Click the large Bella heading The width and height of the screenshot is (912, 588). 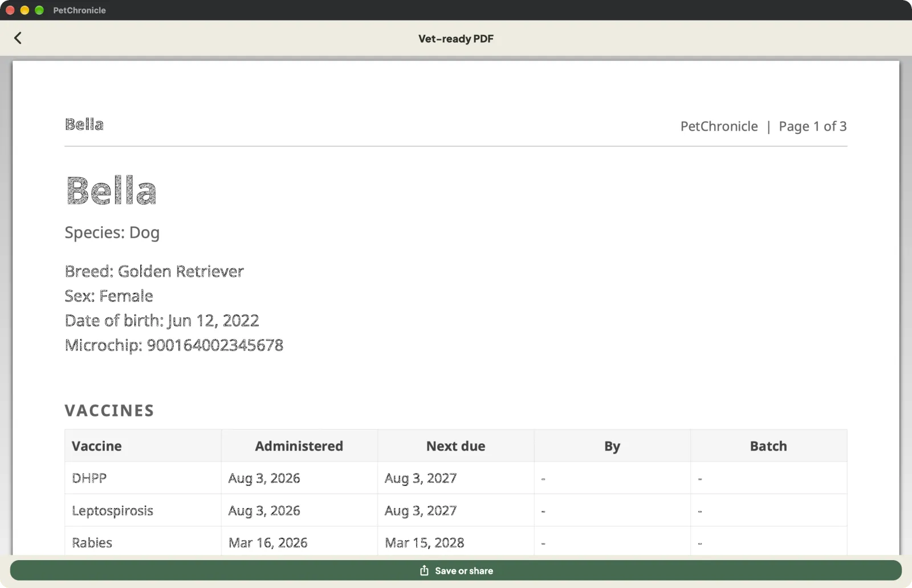[111, 190]
